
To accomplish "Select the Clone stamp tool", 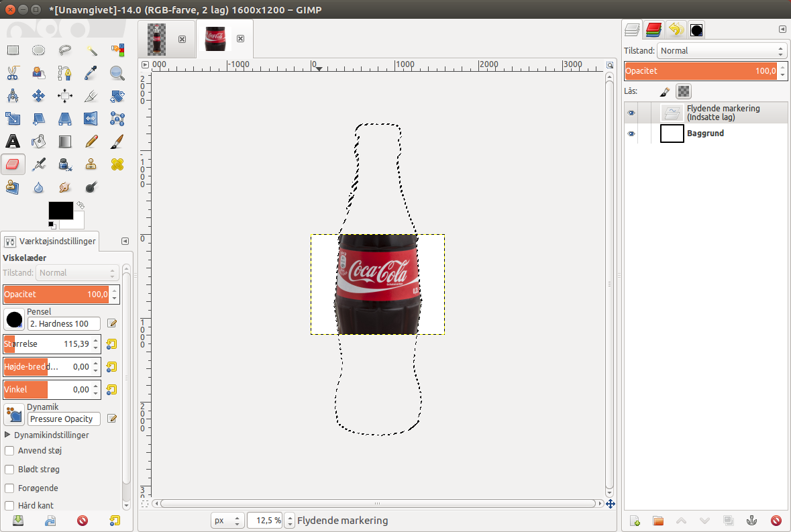I will [x=91, y=164].
